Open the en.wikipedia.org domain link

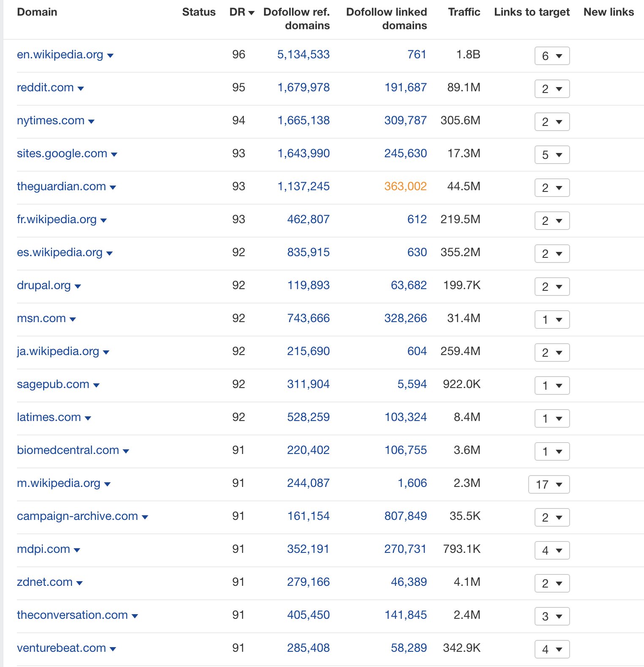pyautogui.click(x=60, y=55)
